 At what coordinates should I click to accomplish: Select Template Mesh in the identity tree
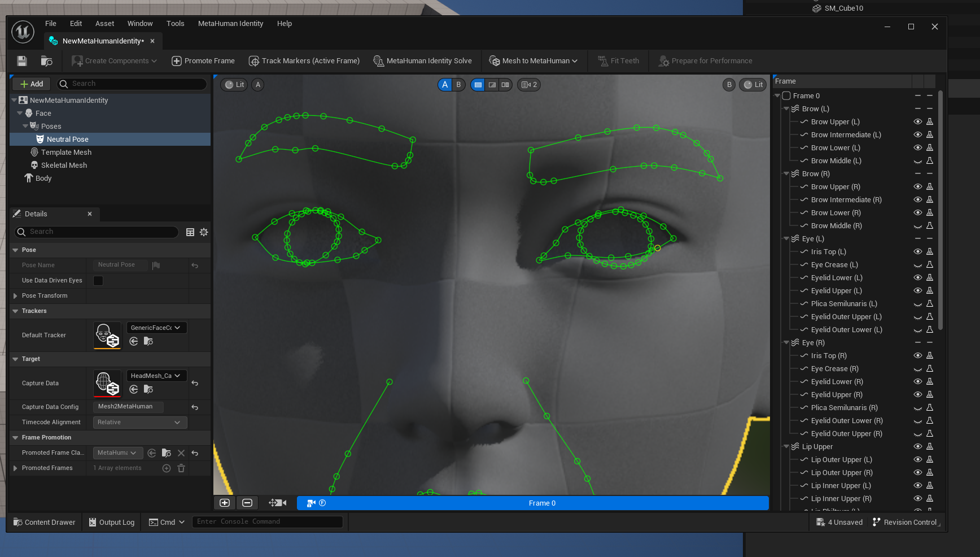(66, 153)
